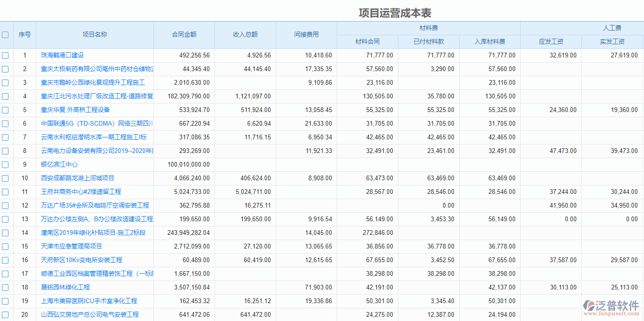Click the 材料费 group header
644x321 pixels.
[x=427, y=28]
